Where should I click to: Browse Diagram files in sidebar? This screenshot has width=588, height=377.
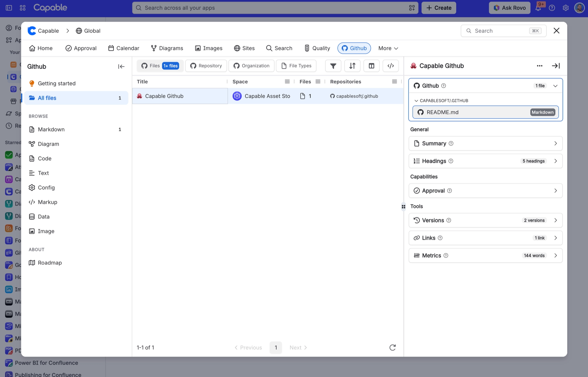(x=76, y=144)
